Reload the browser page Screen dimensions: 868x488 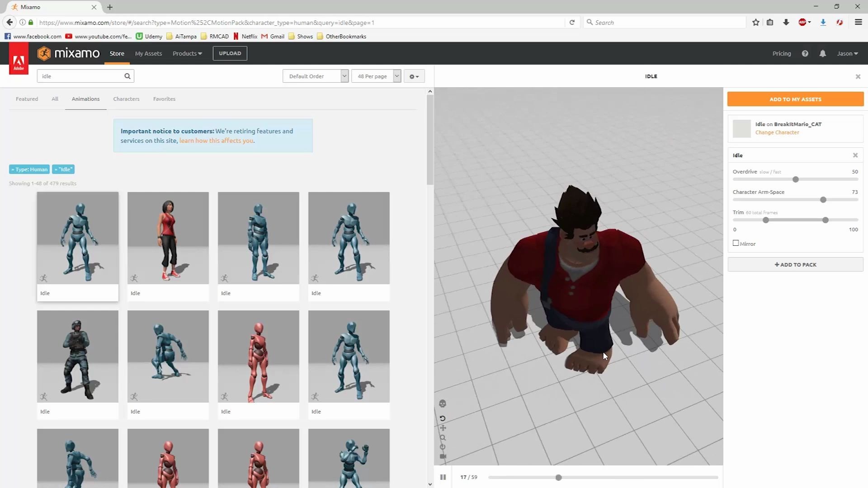pyautogui.click(x=572, y=22)
